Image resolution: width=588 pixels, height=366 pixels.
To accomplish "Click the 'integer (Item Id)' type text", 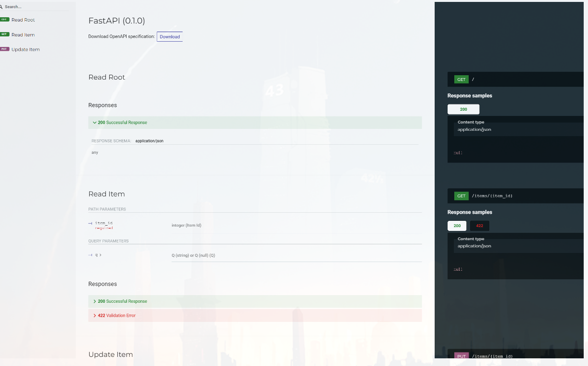I will click(186, 225).
